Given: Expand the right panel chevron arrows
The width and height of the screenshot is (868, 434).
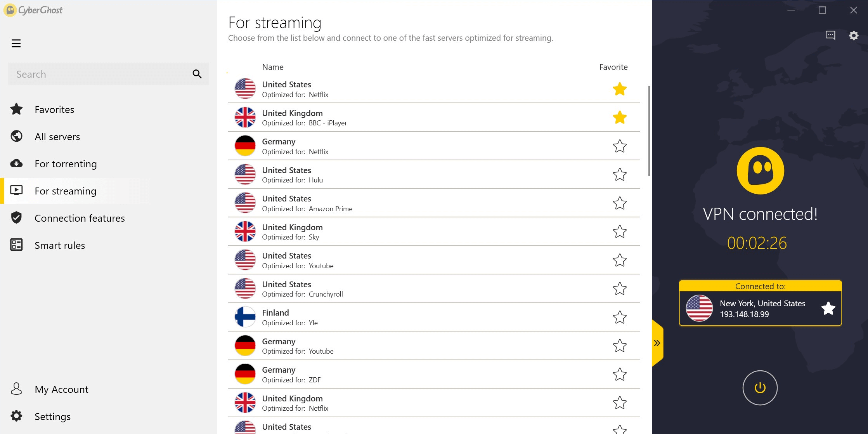Looking at the screenshot, I should 657,343.
